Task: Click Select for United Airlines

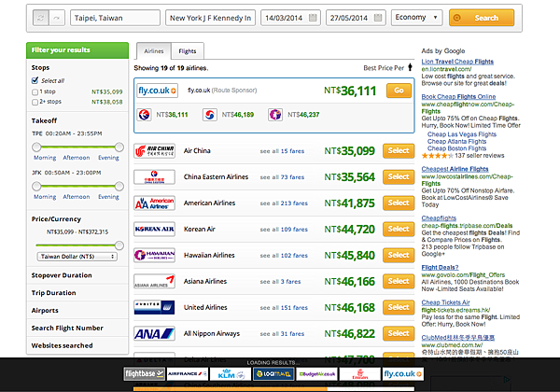Action: pyautogui.click(x=399, y=307)
